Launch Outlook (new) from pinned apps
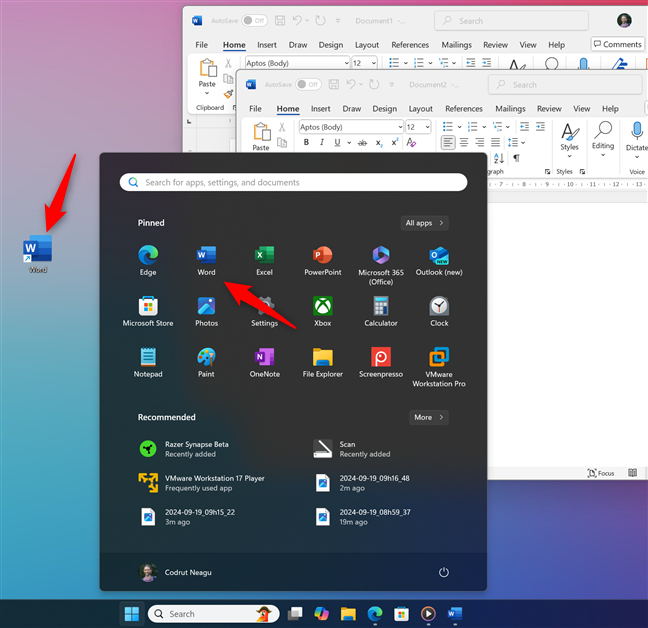 click(x=439, y=260)
